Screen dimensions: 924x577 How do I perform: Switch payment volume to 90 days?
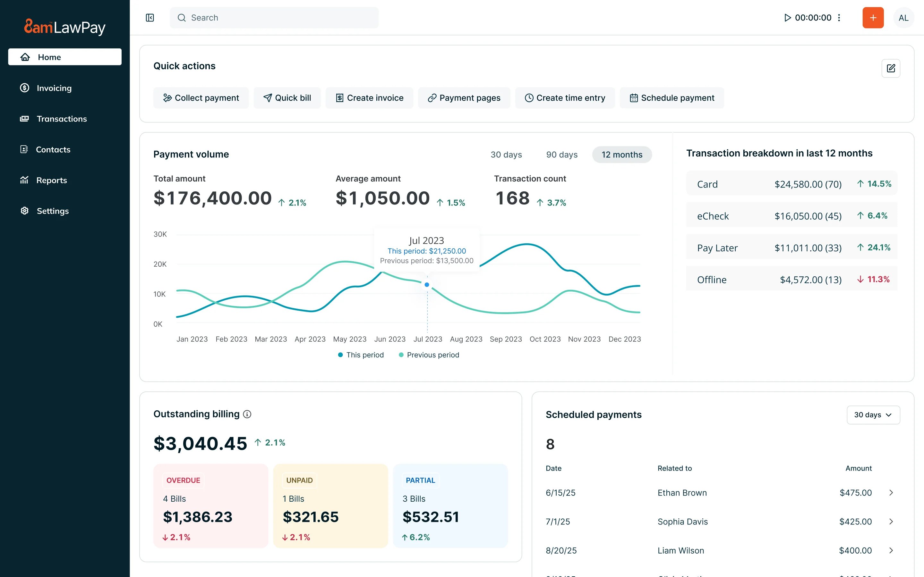click(x=561, y=155)
